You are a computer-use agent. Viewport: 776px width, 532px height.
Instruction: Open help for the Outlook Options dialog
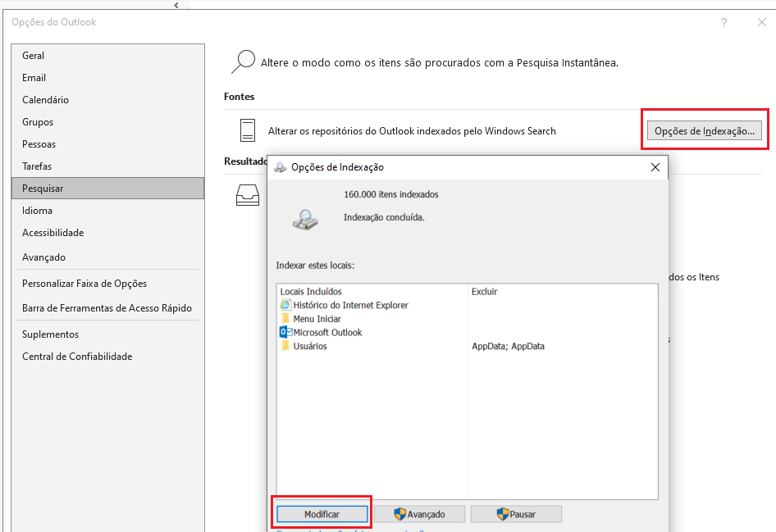click(724, 22)
